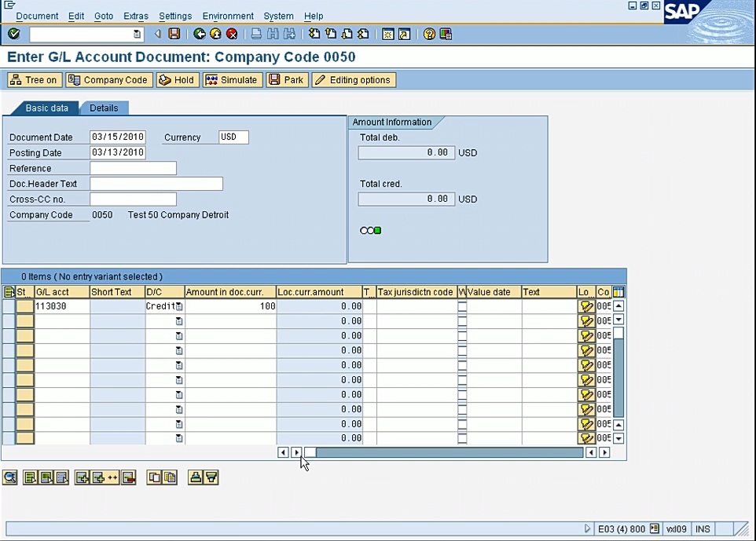Open the Goto menu

click(x=104, y=16)
